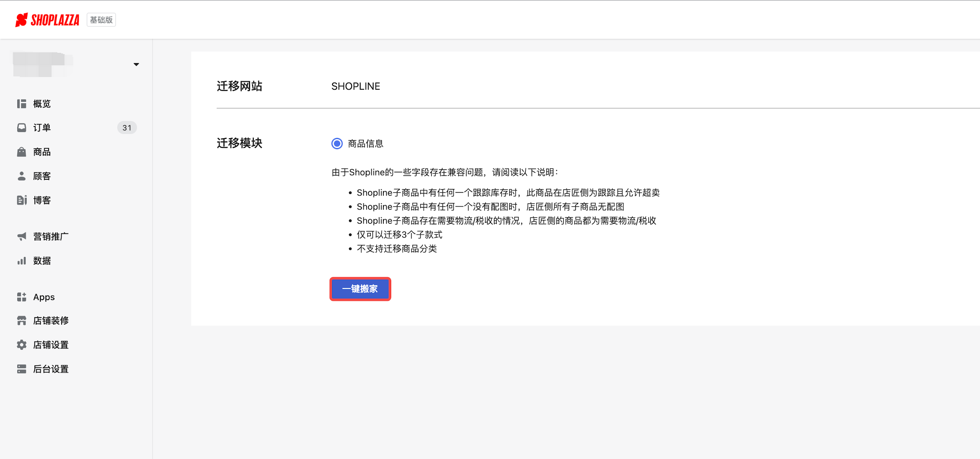
Task: Select the 商品信息 radio button
Action: pyautogui.click(x=337, y=144)
